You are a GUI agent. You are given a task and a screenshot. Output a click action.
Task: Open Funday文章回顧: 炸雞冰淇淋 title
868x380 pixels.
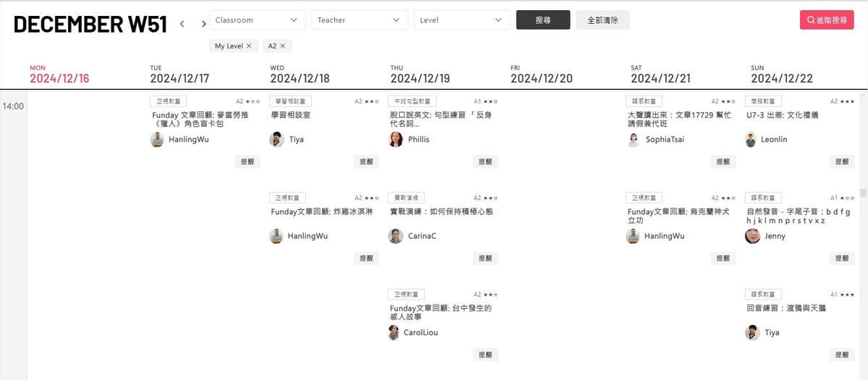tap(322, 211)
